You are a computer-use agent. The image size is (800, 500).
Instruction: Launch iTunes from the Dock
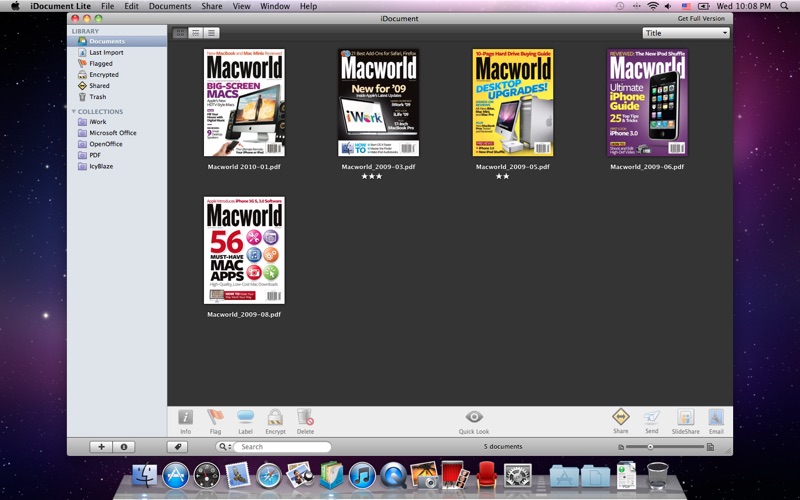click(362, 476)
